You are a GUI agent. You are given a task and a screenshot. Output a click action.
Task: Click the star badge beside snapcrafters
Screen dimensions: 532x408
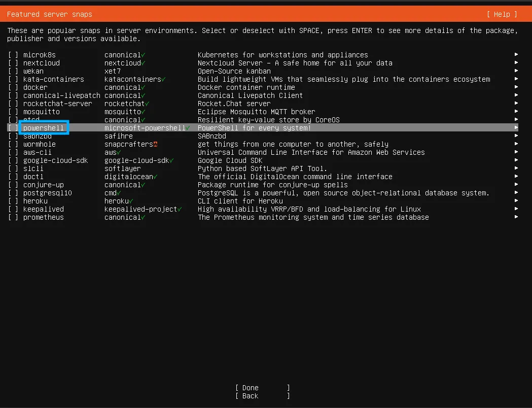click(x=155, y=144)
